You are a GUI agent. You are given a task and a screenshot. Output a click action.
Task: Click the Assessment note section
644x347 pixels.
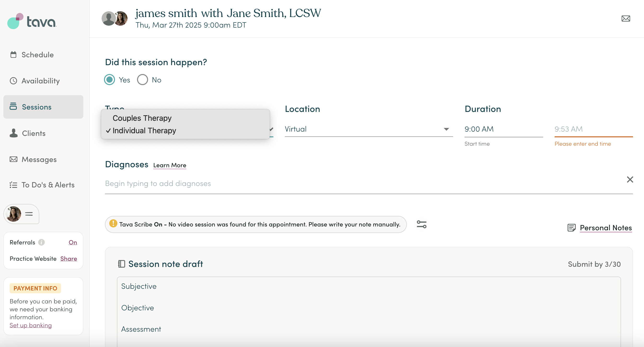[x=141, y=329]
